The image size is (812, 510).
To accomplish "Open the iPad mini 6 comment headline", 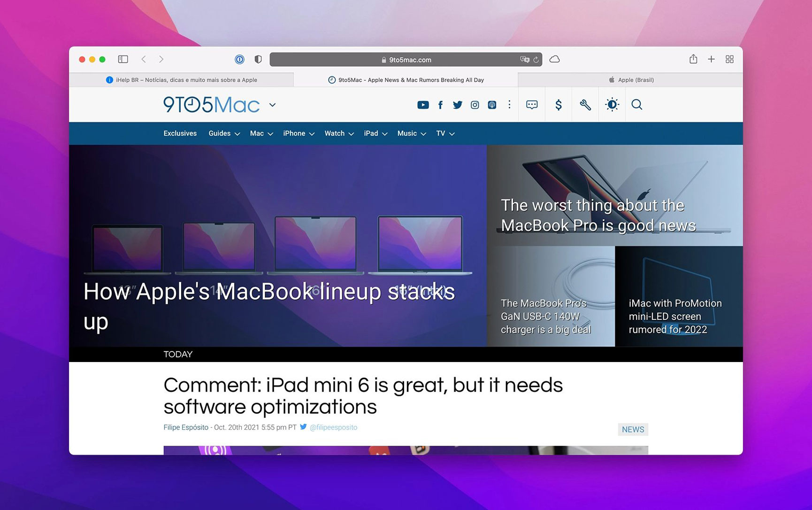I will click(363, 395).
